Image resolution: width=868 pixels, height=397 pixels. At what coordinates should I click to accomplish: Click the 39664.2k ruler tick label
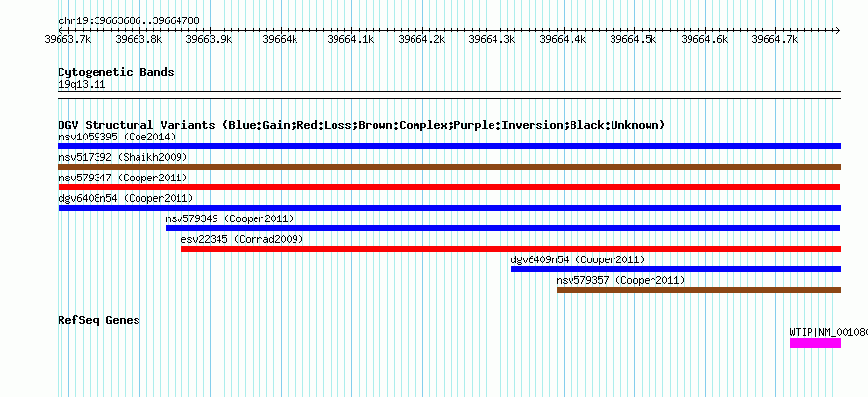click(422, 39)
